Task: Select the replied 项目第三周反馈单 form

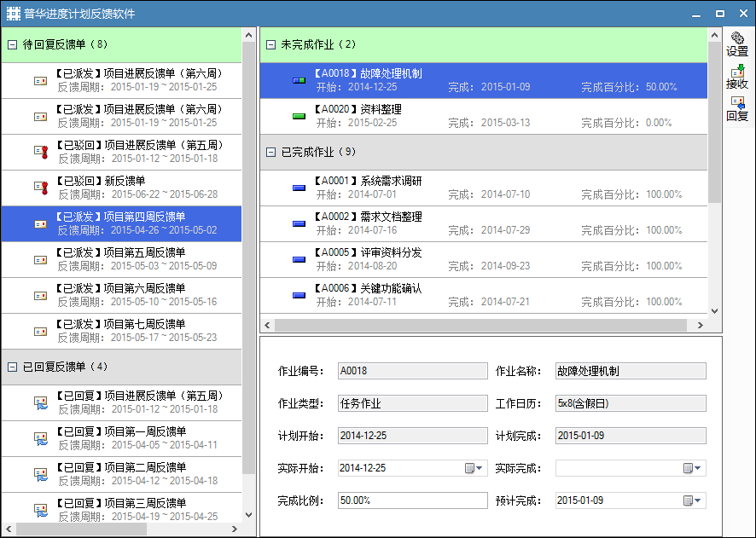Action: tap(121, 509)
